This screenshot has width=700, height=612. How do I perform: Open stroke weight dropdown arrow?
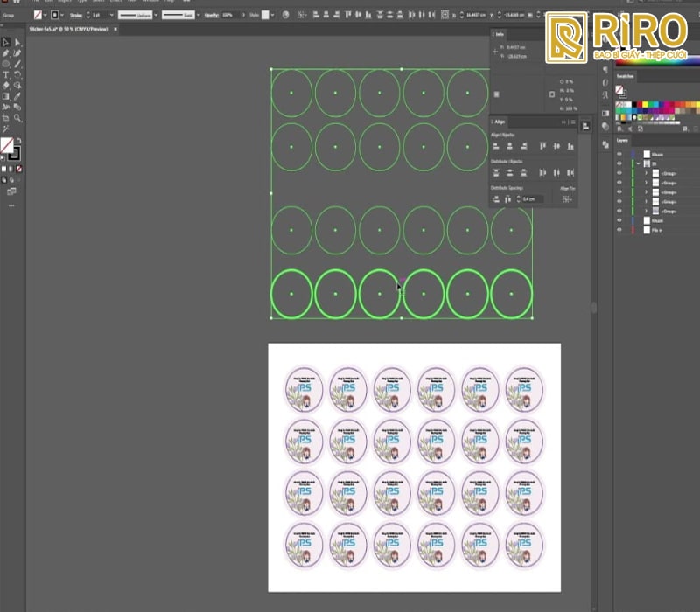(x=112, y=15)
